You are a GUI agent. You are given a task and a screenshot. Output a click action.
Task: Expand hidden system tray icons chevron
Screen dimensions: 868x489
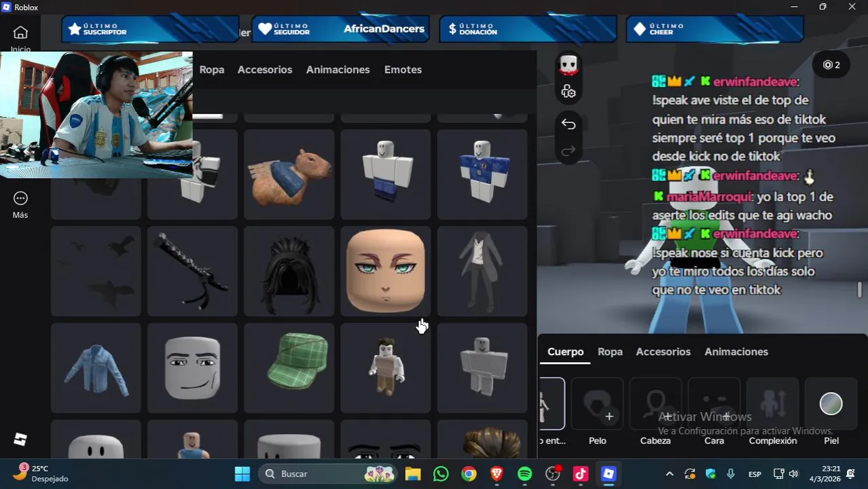[x=669, y=474]
